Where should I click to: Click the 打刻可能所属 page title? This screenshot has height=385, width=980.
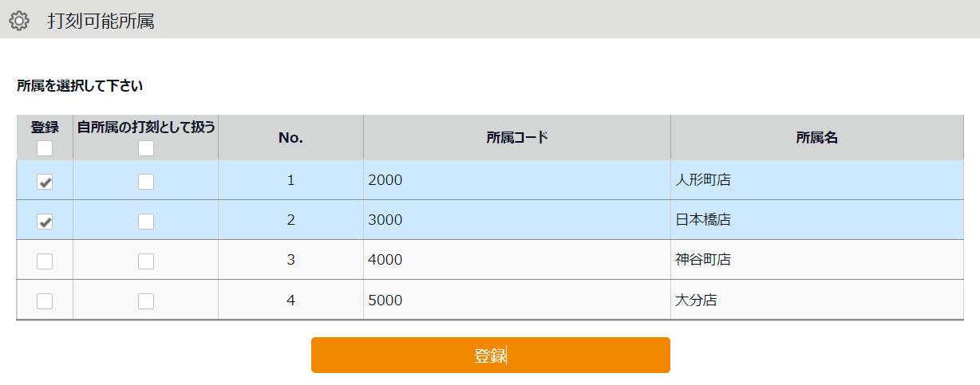click(x=101, y=21)
